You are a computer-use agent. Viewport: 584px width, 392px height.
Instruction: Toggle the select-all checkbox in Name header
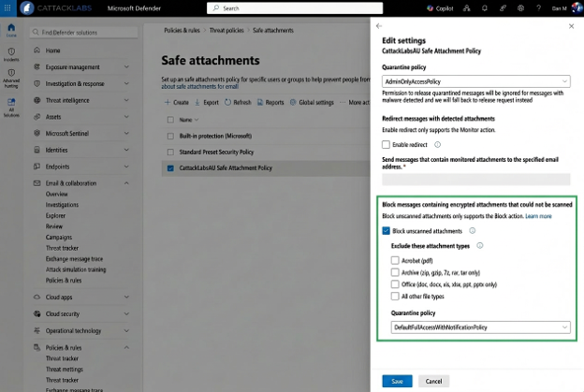[170, 120]
